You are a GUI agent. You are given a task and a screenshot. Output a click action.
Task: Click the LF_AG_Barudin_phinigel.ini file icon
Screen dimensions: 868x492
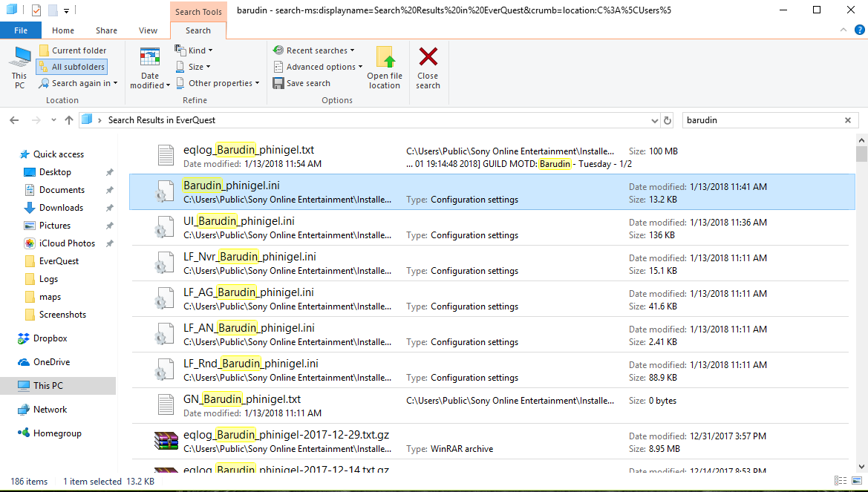click(x=163, y=298)
